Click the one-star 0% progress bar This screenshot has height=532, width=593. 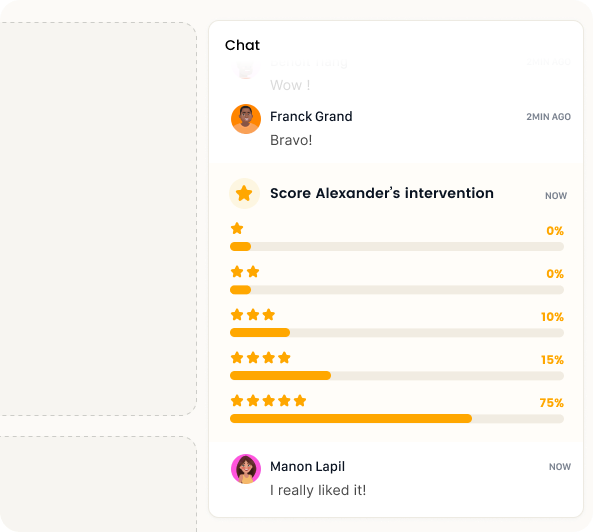(x=397, y=247)
